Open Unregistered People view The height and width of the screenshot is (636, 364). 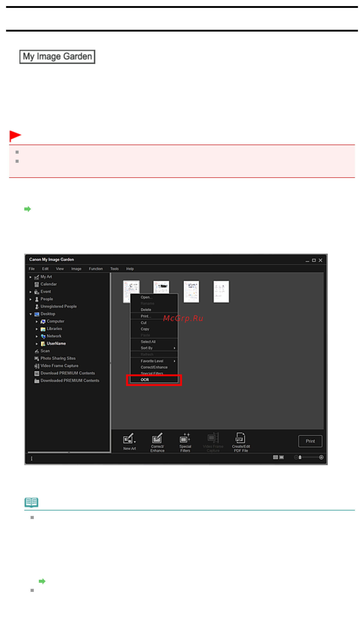click(x=58, y=306)
